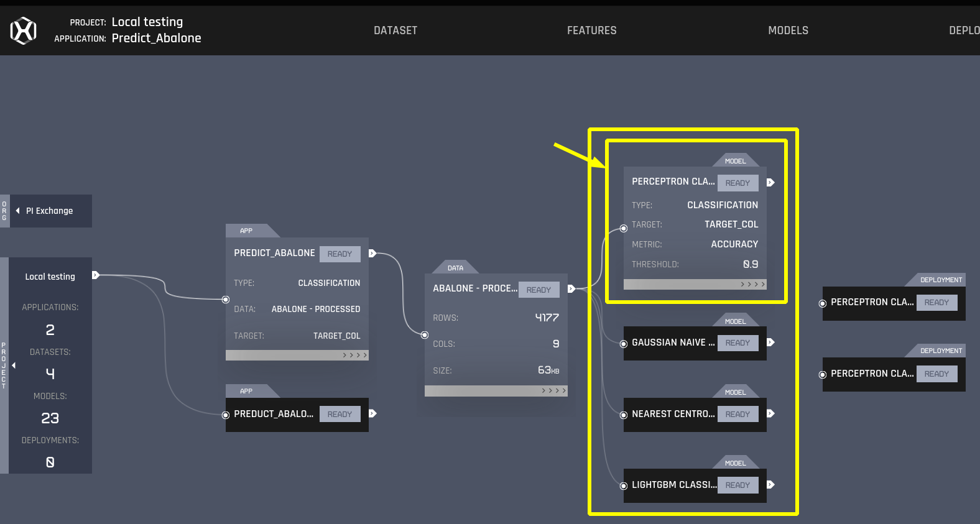Click the Perceptron model's TARGET_COL value
This screenshot has height=524, width=980.
[x=731, y=224]
